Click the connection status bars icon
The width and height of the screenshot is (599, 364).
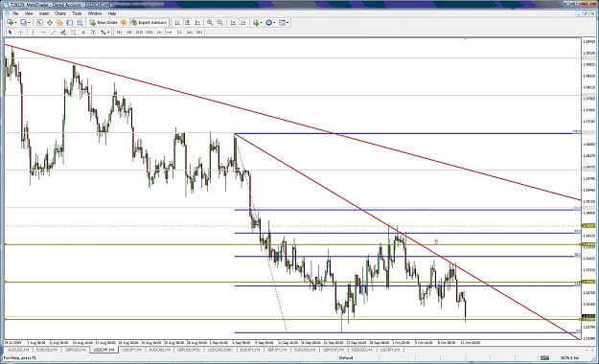click(544, 358)
